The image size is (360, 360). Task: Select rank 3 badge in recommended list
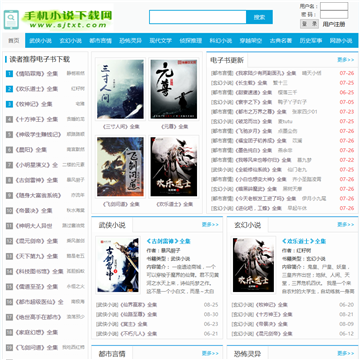[x=9, y=104]
